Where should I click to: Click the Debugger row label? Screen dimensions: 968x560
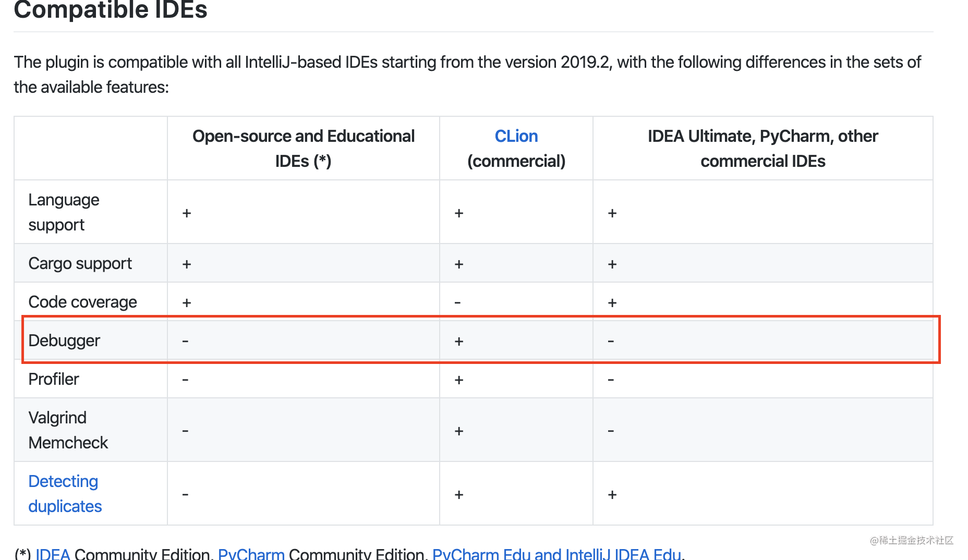(x=64, y=340)
